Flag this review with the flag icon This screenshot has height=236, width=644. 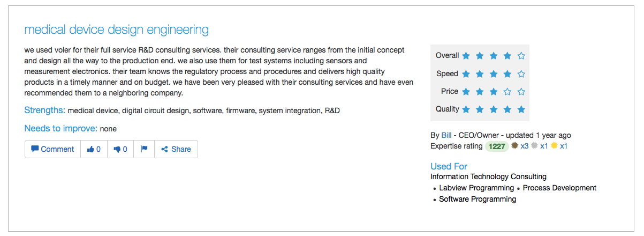(x=145, y=149)
